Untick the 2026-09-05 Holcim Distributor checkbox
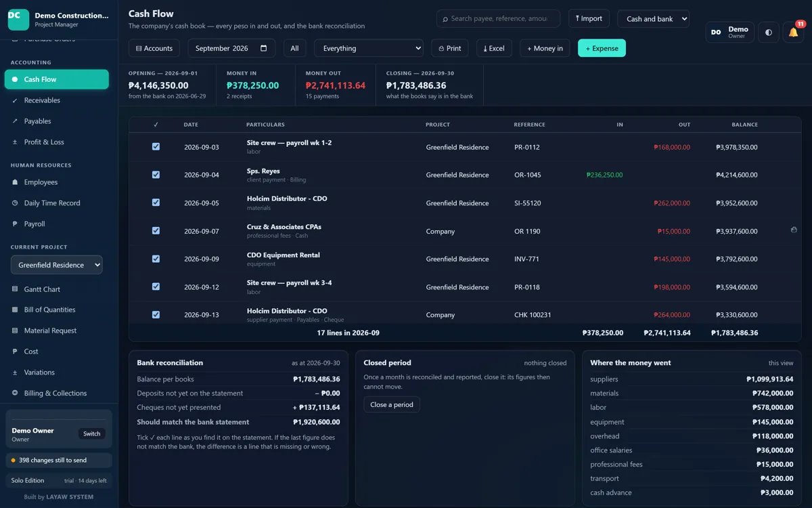The height and width of the screenshot is (508, 812). point(156,203)
